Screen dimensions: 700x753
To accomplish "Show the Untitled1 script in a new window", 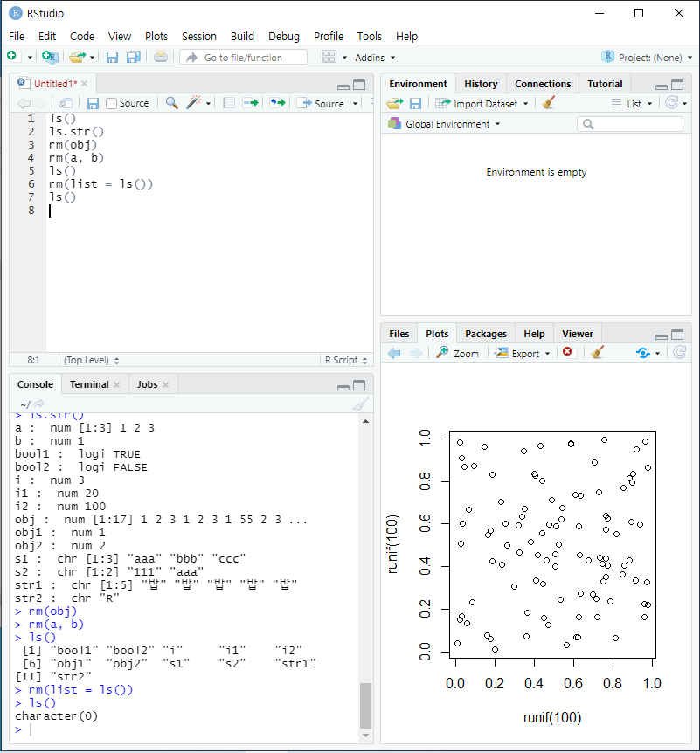I will [x=66, y=103].
